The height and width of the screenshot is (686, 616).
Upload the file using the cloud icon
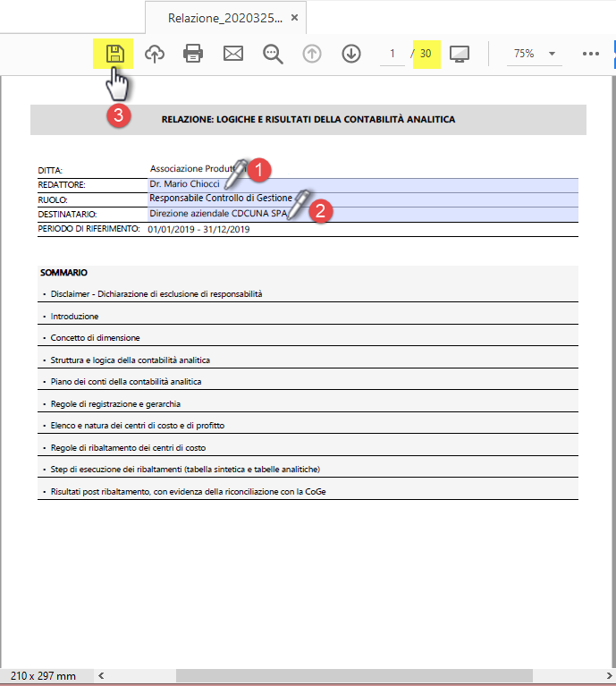click(x=155, y=54)
